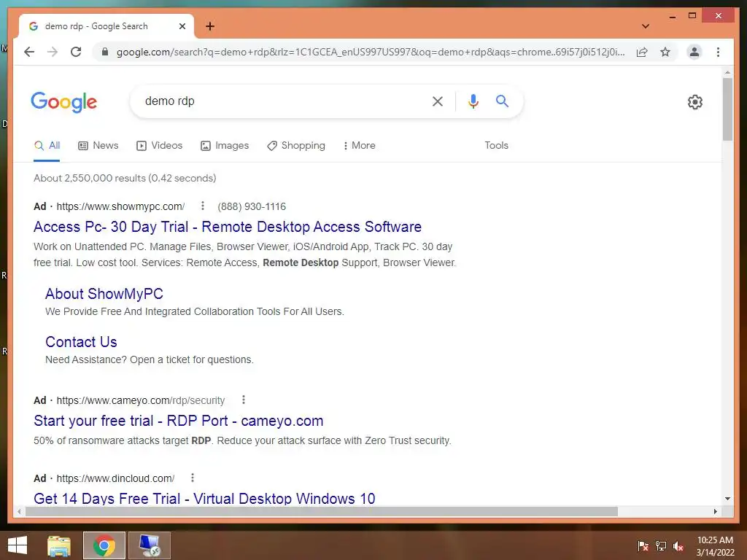Expand the More search categories menu
The width and height of the screenshot is (747, 560).
[359, 146]
